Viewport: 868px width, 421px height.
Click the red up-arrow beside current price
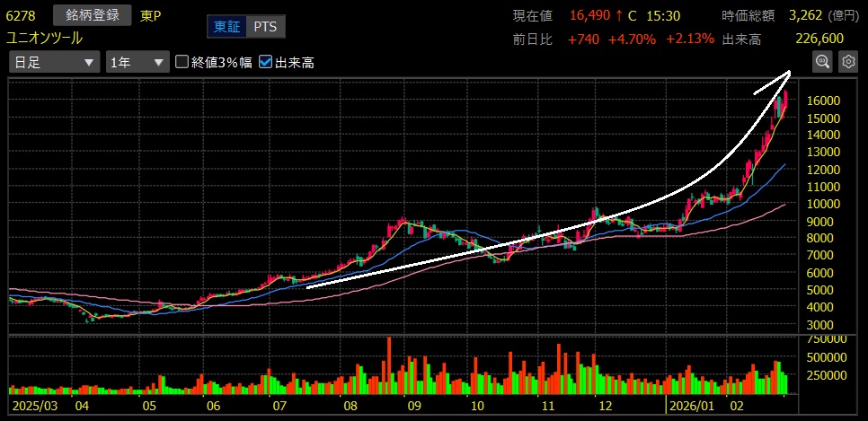pyautogui.click(x=620, y=15)
